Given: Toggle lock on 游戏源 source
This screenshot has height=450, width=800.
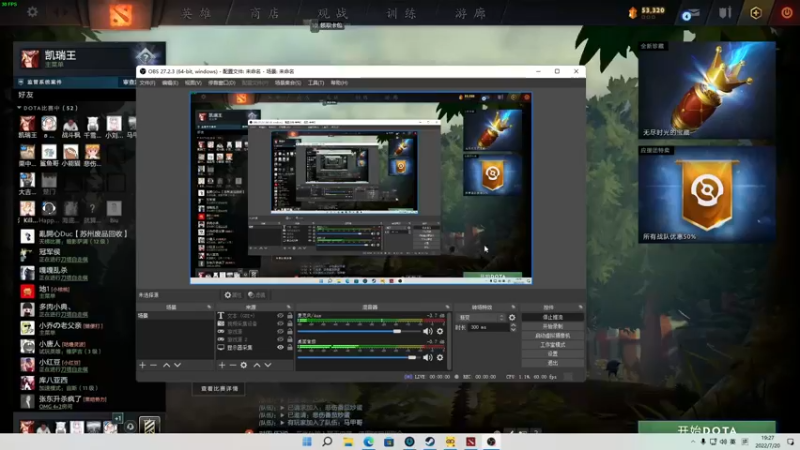Looking at the screenshot, I should pyautogui.click(x=290, y=332).
